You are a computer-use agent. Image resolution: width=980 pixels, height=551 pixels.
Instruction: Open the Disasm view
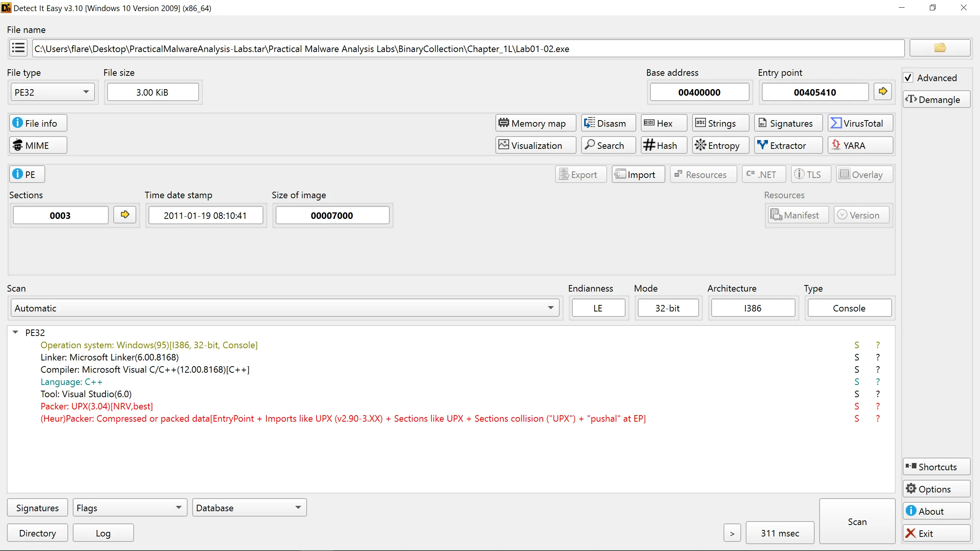click(608, 123)
